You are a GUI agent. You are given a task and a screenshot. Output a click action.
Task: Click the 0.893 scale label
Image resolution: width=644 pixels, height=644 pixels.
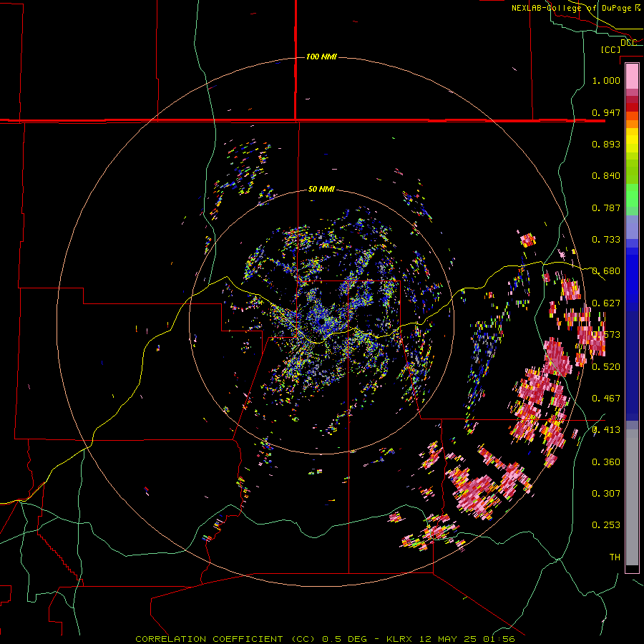606,144
